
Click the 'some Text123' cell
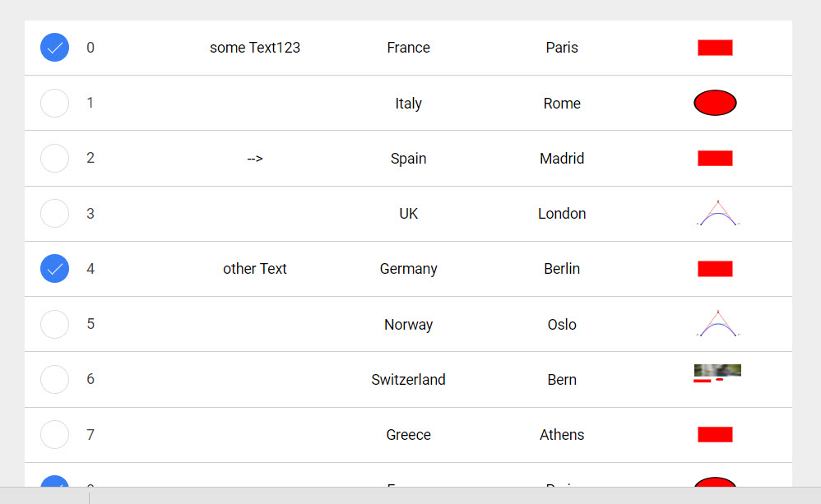coord(255,48)
